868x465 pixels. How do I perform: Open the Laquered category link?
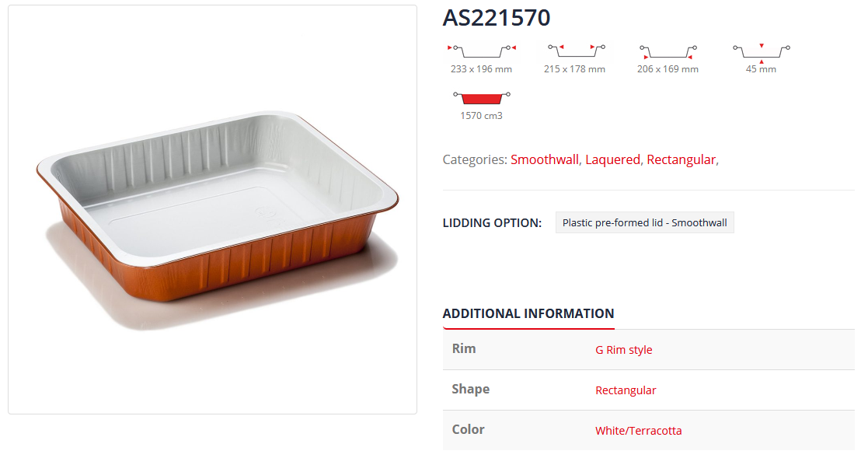coord(612,159)
